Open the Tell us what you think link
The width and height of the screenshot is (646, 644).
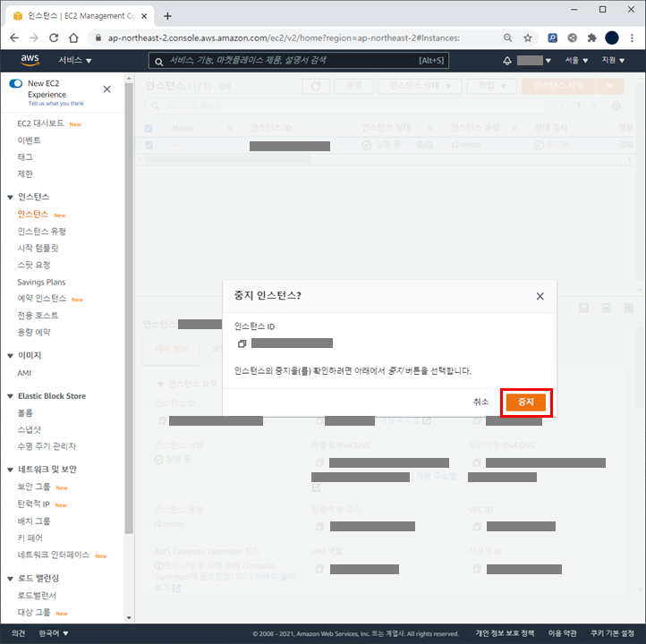[x=56, y=104]
